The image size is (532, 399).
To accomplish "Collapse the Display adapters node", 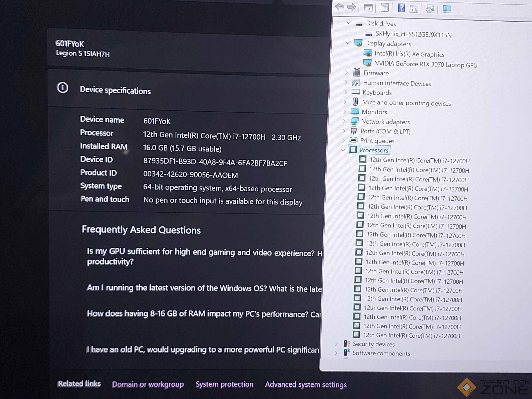I will [348, 43].
